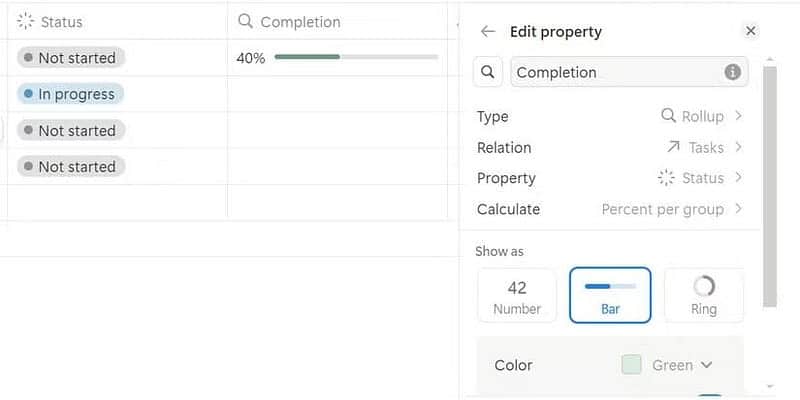This screenshot has height=400, width=800.
Task: Select the Bar display option
Action: 610,295
